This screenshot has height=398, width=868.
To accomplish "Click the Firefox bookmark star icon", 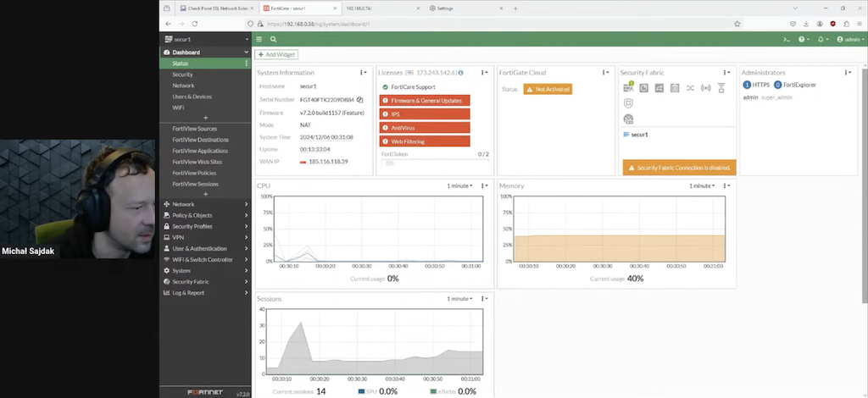I will [x=737, y=24].
